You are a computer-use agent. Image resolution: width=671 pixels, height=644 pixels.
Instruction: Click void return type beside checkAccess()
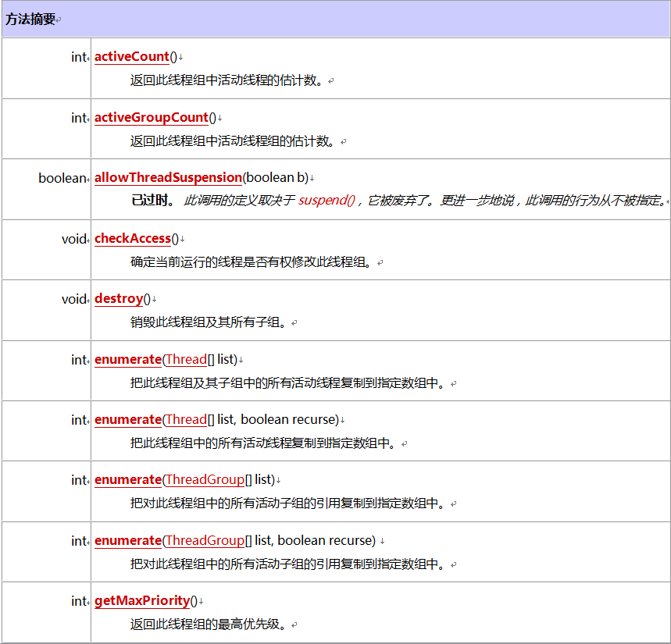click(x=74, y=239)
